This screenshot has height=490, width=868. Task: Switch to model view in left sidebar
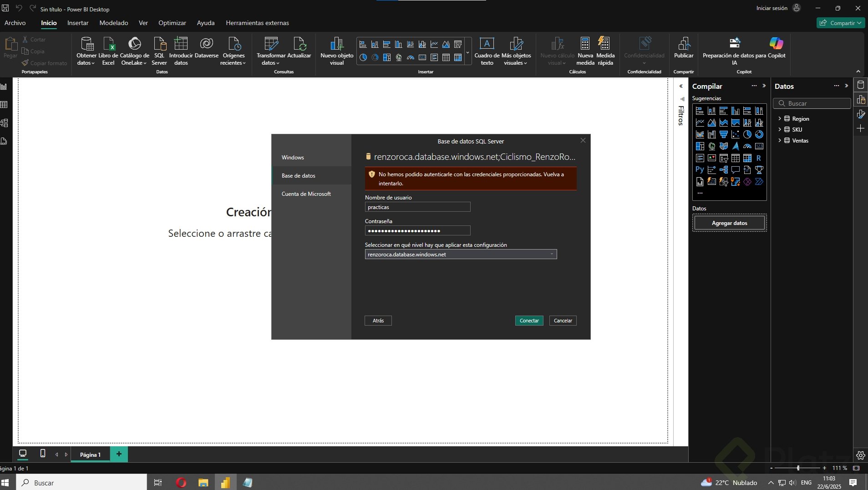[4, 123]
